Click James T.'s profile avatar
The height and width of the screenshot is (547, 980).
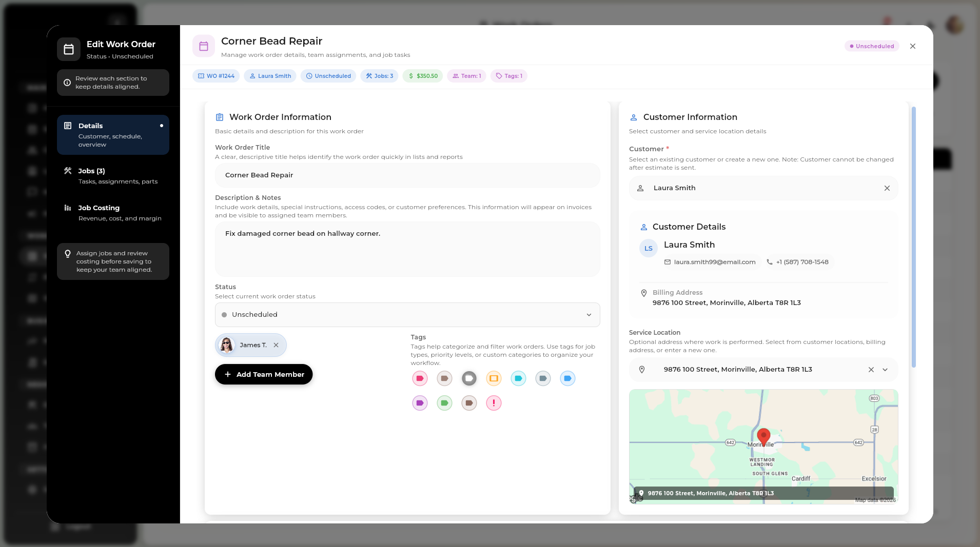coord(226,345)
